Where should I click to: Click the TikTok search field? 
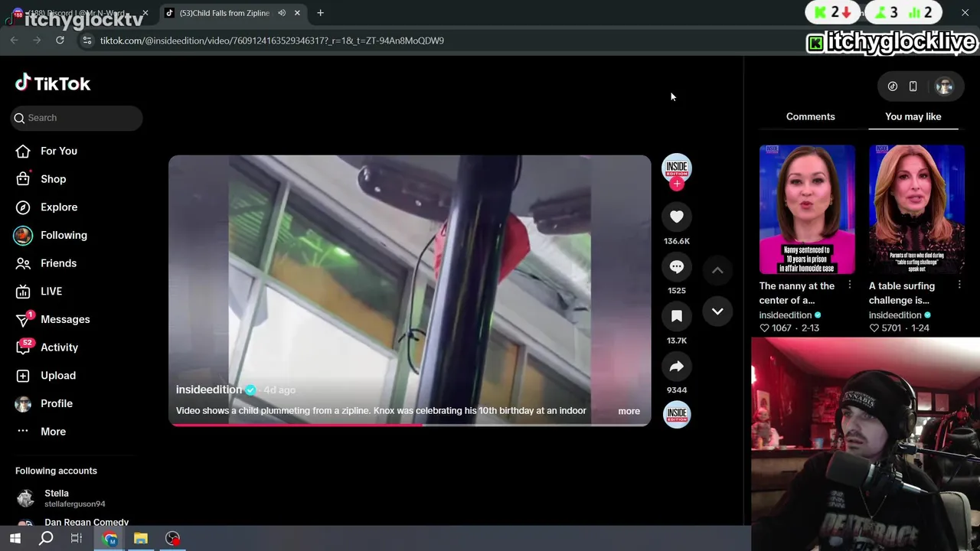(x=77, y=118)
